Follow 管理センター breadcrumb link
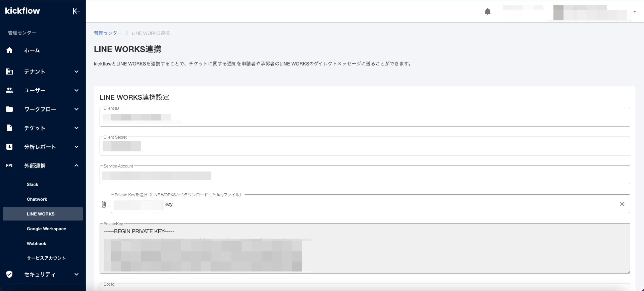Image resolution: width=644 pixels, height=291 pixels. click(108, 33)
